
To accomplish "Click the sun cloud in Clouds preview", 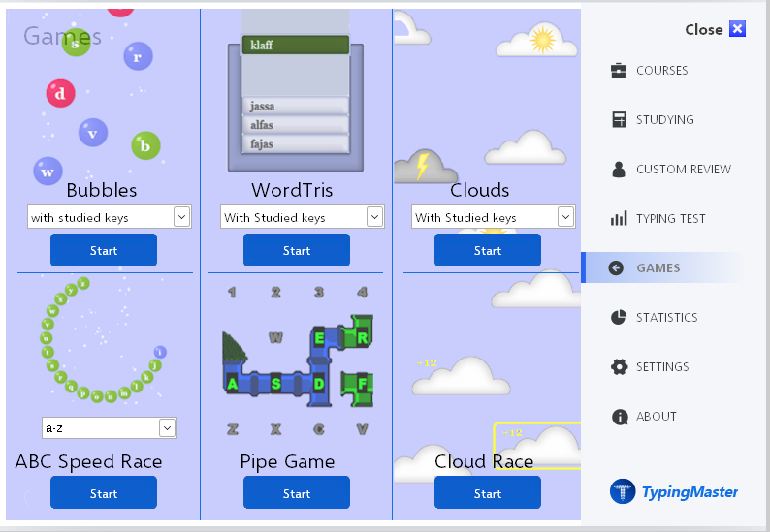I will pos(536,40).
